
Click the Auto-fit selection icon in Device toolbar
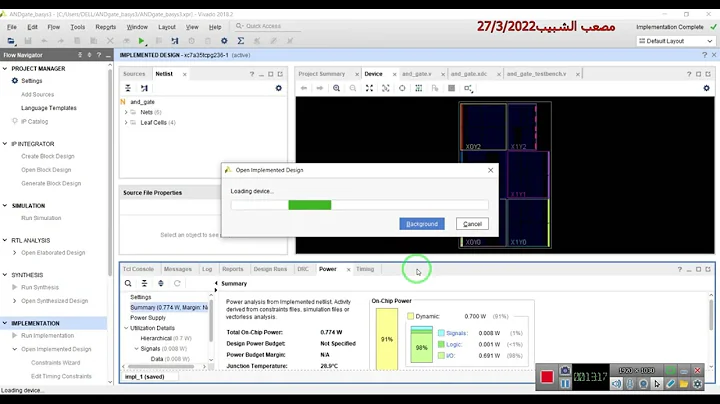402,88
